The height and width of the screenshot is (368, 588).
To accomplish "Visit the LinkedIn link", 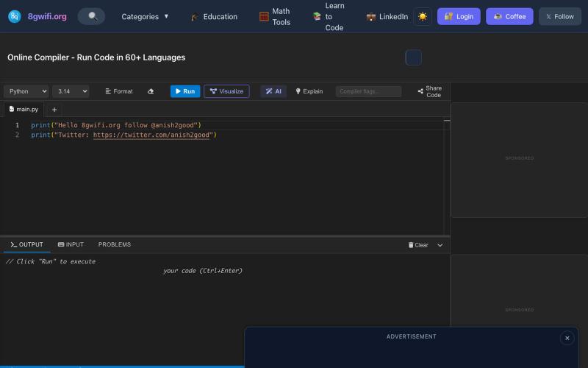I will (x=387, y=17).
